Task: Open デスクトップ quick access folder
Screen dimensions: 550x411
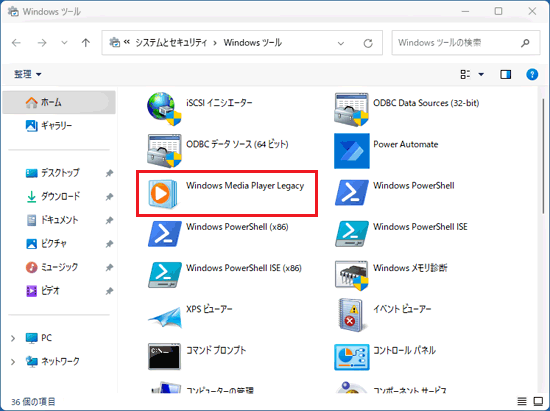Action: point(59,173)
